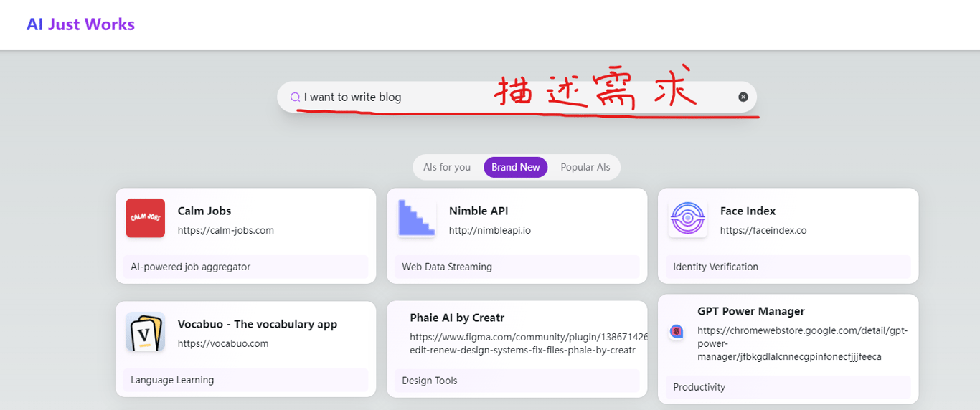Focus the search input field
The image size is (980, 410).
pyautogui.click(x=517, y=97)
